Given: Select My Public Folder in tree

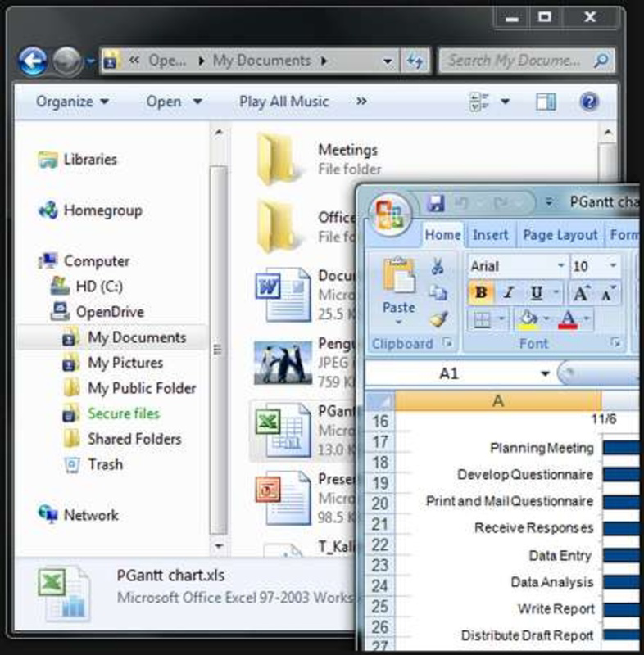Looking at the screenshot, I should click(129, 388).
